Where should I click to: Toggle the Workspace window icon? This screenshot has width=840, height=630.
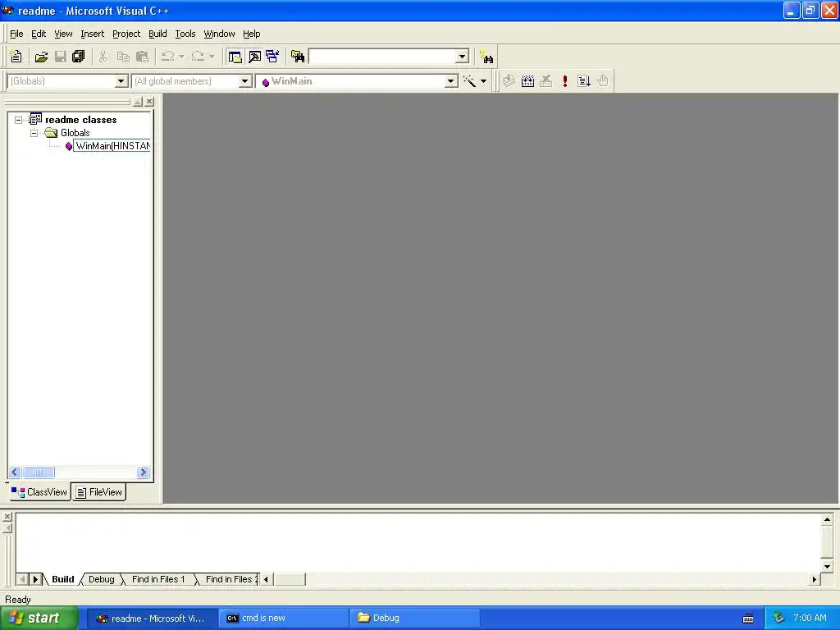(235, 57)
